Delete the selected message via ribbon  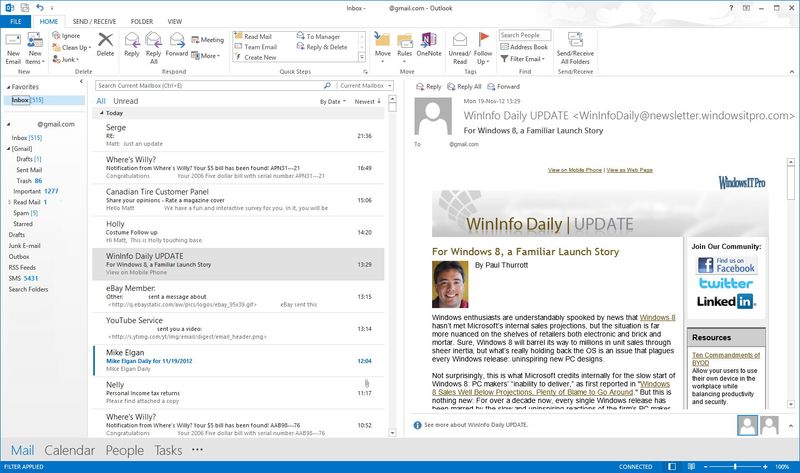[x=105, y=44]
